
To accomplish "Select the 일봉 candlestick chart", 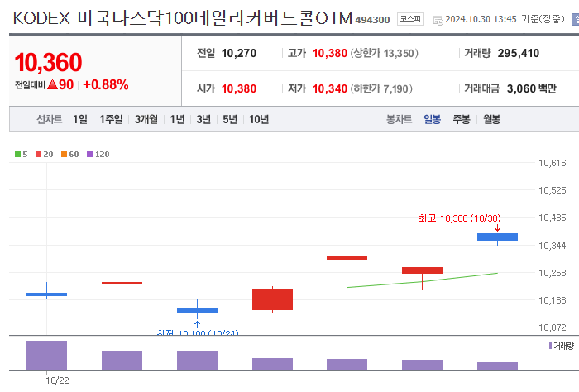I will click(432, 119).
